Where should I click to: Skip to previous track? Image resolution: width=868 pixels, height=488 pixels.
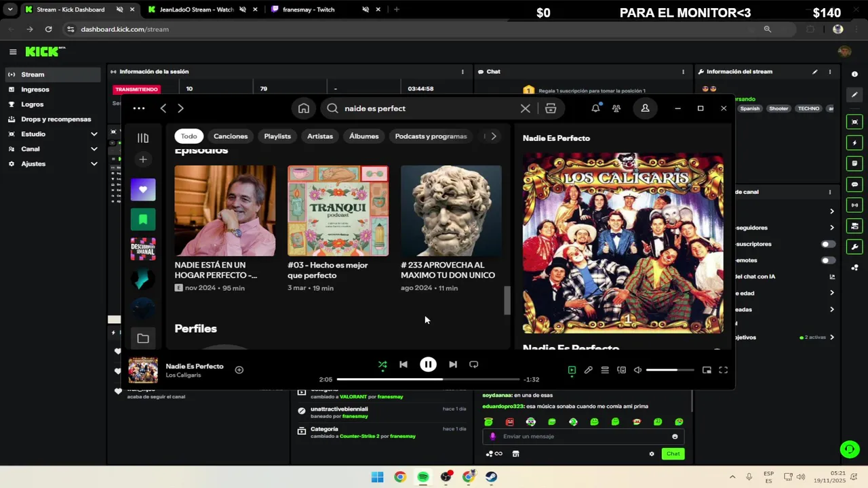(x=403, y=365)
